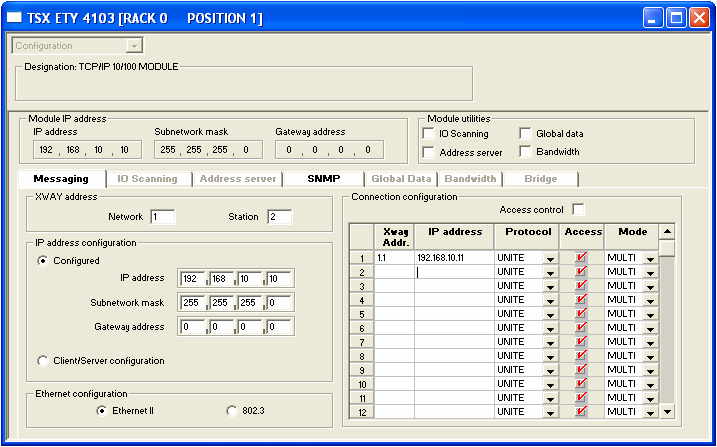Open Protocol dropdown in row 6
This screenshot has width=717, height=447.
(x=551, y=329)
